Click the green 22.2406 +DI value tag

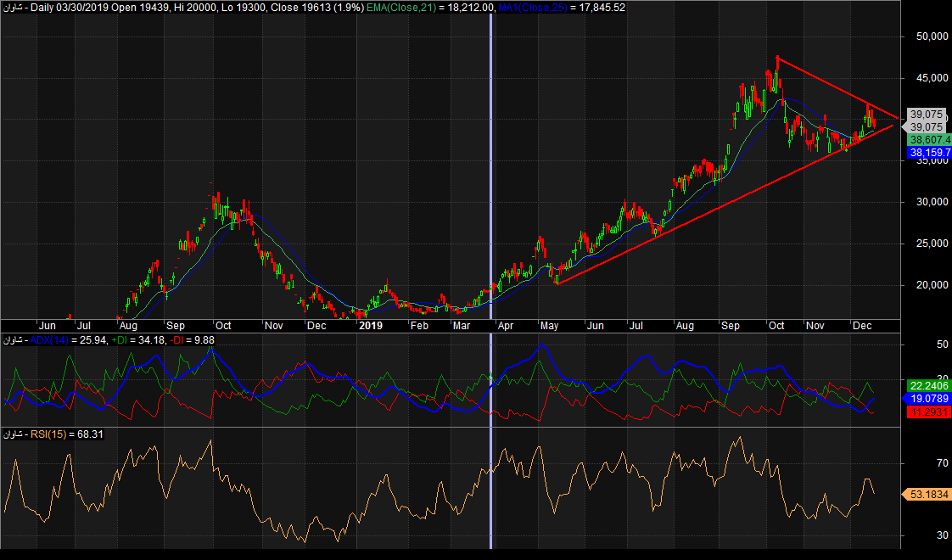pyautogui.click(x=929, y=386)
